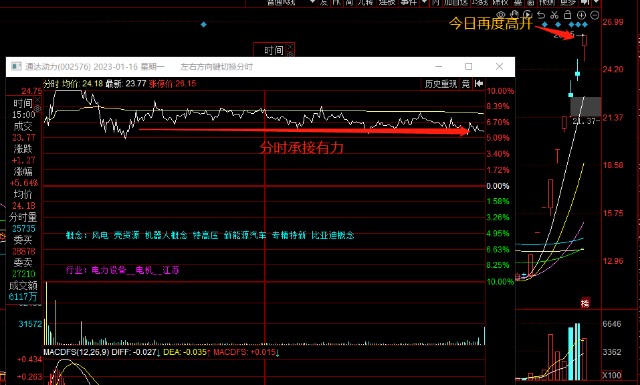Click the 21.37 price axis label

pos(613,118)
